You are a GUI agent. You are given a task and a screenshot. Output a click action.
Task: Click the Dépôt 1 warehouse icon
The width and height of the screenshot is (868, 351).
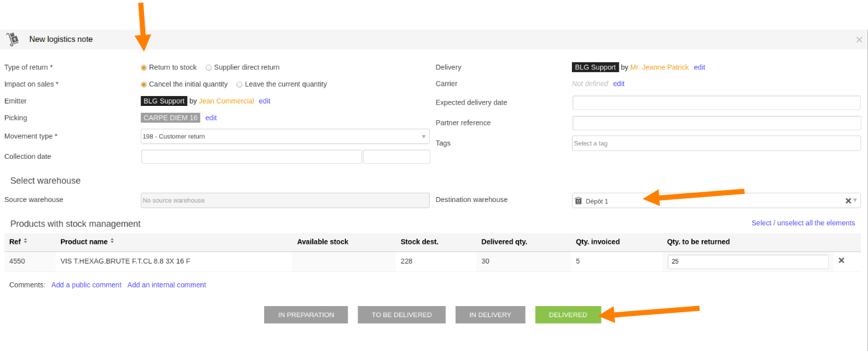pos(578,201)
